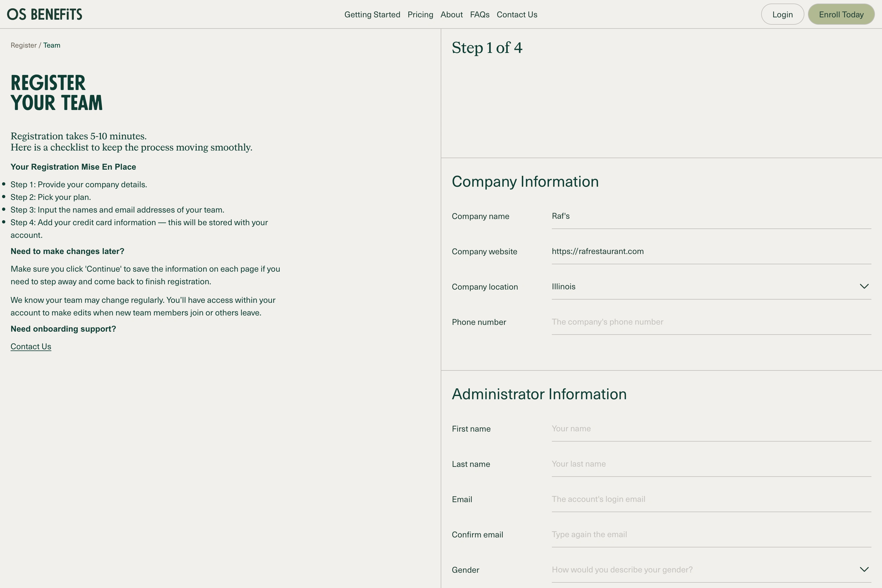Click the Register breadcrumb link
This screenshot has width=882, height=588.
pos(23,45)
